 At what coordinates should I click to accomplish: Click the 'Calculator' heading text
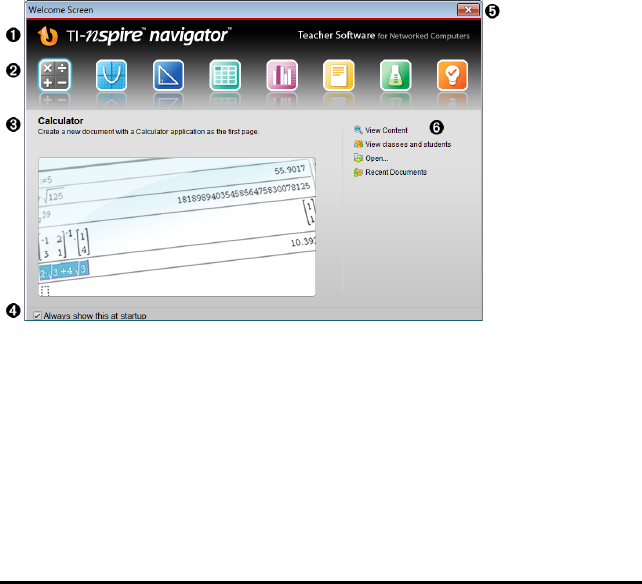(x=61, y=121)
